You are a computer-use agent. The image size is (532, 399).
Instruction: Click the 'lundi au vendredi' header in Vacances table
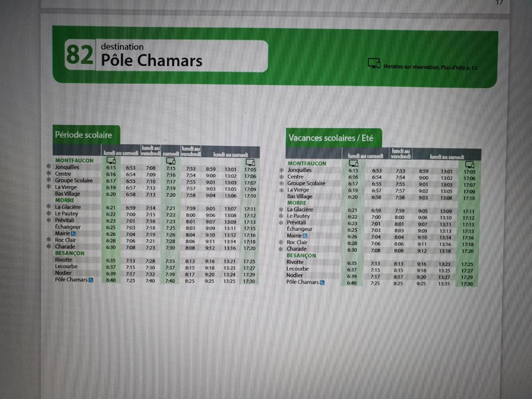(x=400, y=153)
